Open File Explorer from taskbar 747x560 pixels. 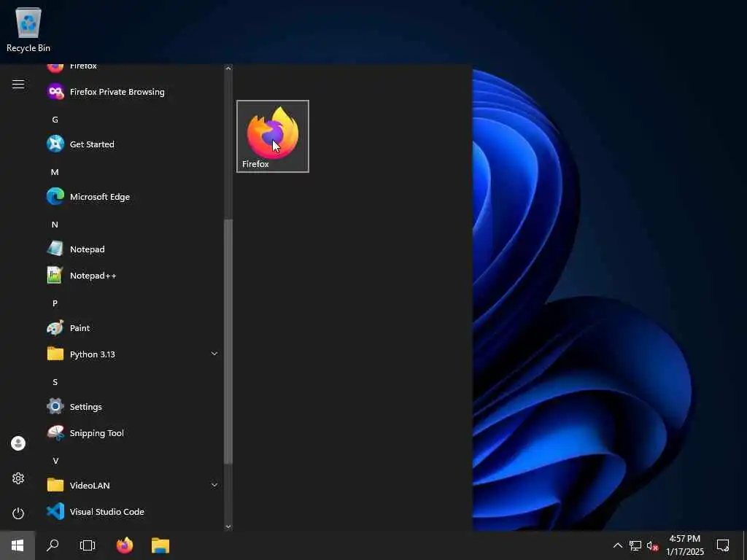(160, 545)
